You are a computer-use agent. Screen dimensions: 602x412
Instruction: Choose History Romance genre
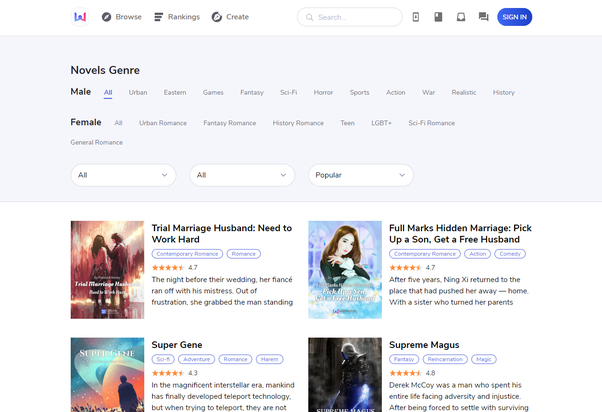tap(298, 123)
